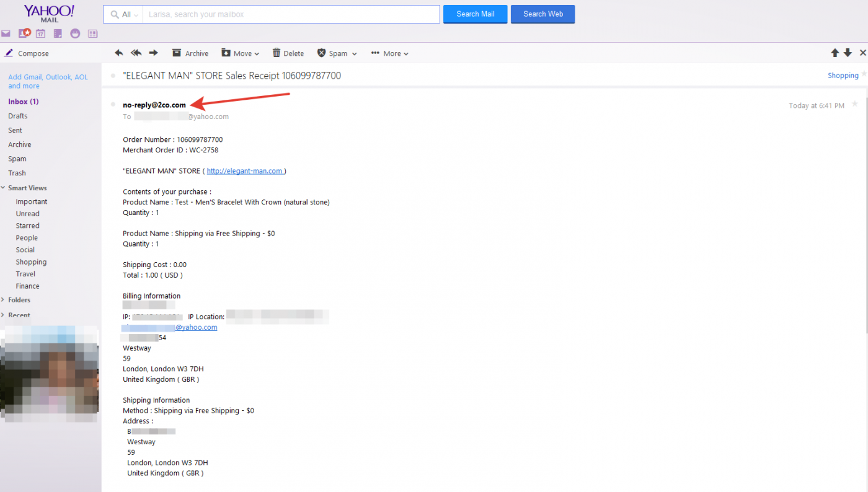Click Add Gmail, Outlook, AOL and more
The image size is (868, 492).
click(48, 81)
